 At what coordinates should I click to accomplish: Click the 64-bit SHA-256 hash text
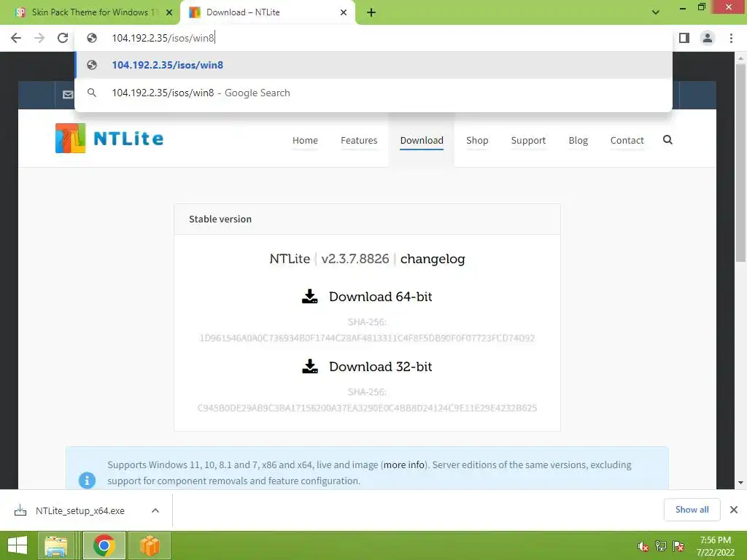(x=367, y=338)
